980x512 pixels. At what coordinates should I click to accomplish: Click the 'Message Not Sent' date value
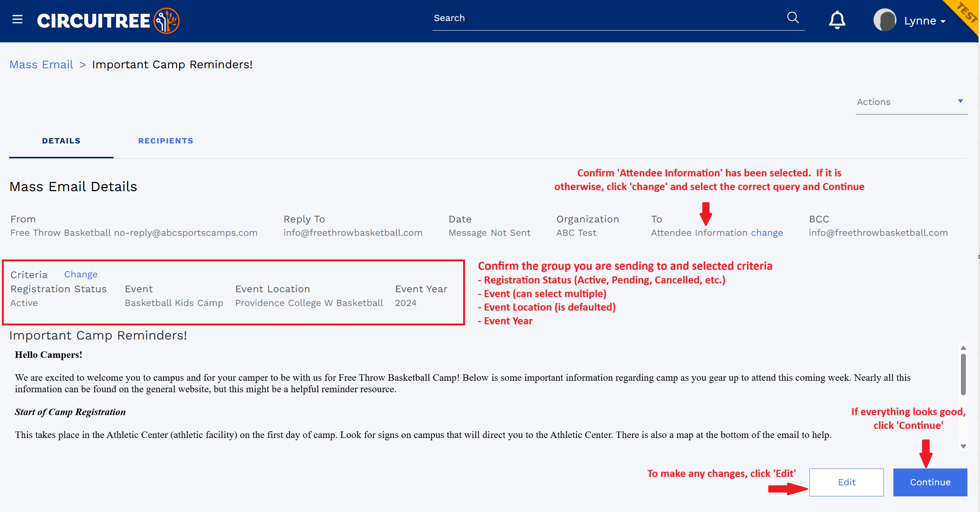pyautogui.click(x=489, y=233)
